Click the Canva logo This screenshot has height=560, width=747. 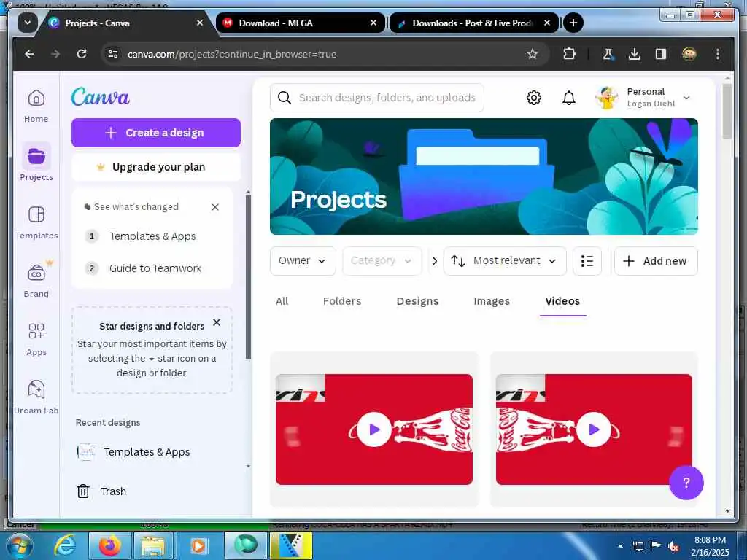(101, 97)
